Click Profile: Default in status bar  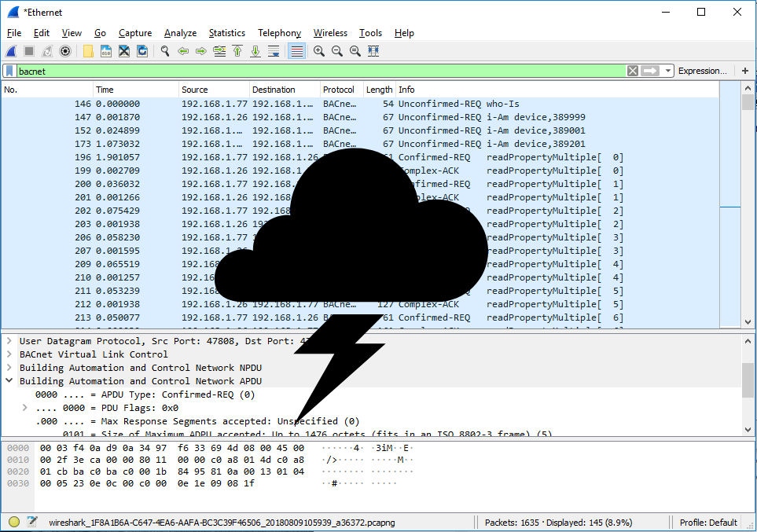pos(708,523)
